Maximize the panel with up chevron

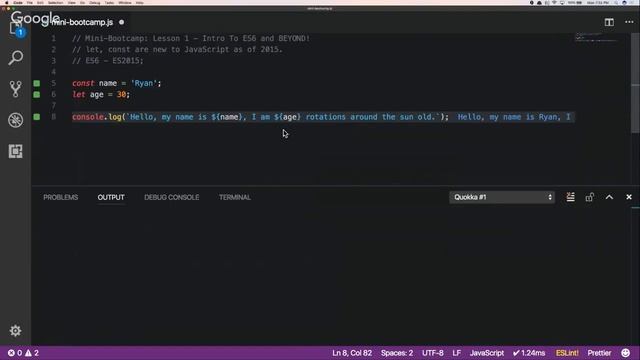(609, 197)
